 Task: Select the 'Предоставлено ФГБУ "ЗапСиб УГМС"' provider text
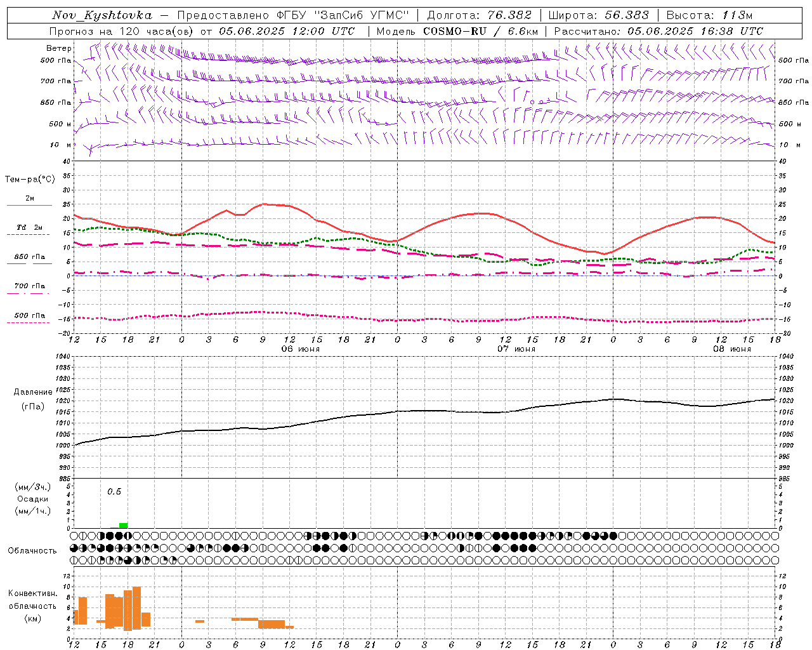pyautogui.click(x=293, y=15)
